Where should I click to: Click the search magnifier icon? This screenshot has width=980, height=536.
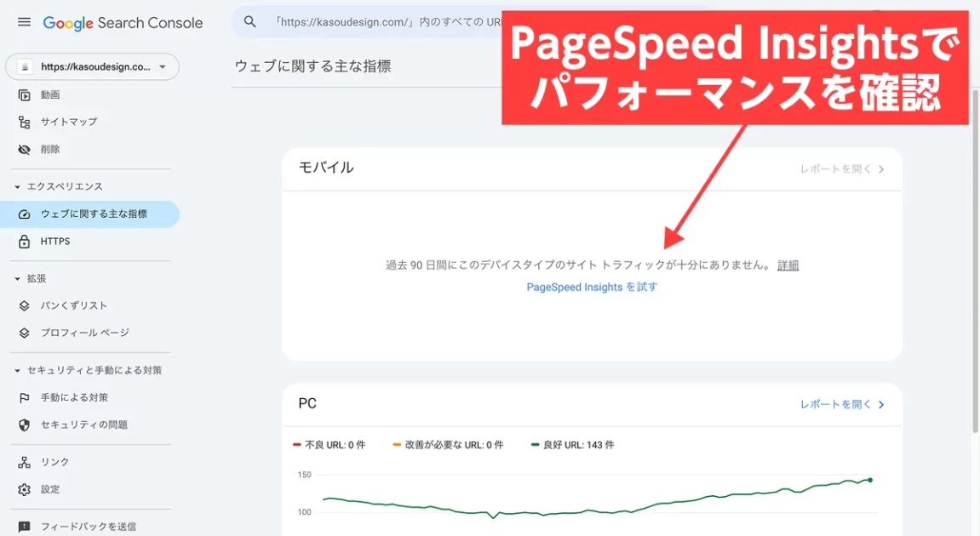click(249, 22)
